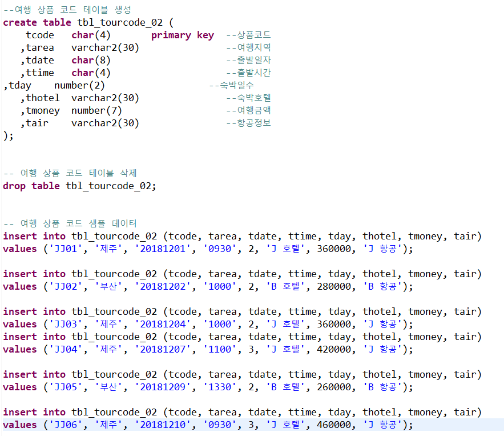Viewport: 504px width, 436px height.
Task: Click 'varchar2(30)' type on the tarea line
Action: point(105,47)
